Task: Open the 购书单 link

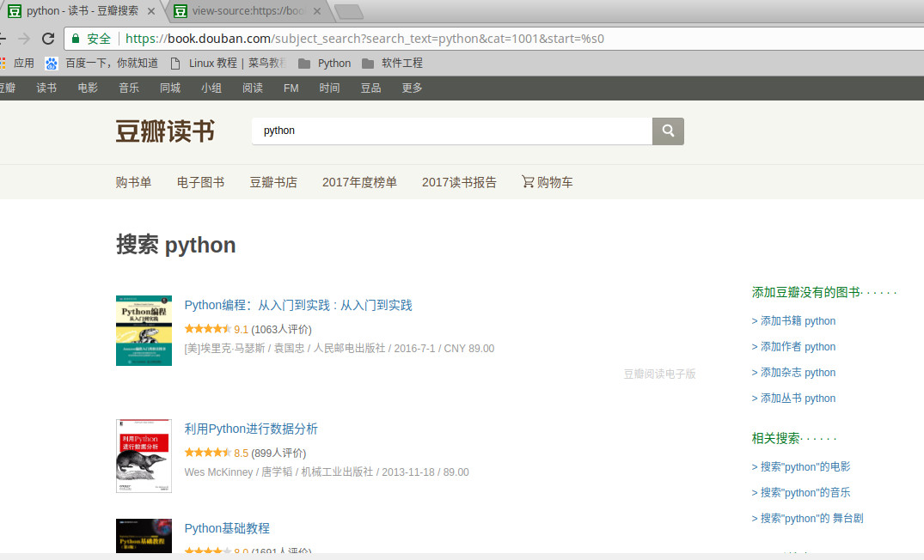Action: click(x=134, y=182)
